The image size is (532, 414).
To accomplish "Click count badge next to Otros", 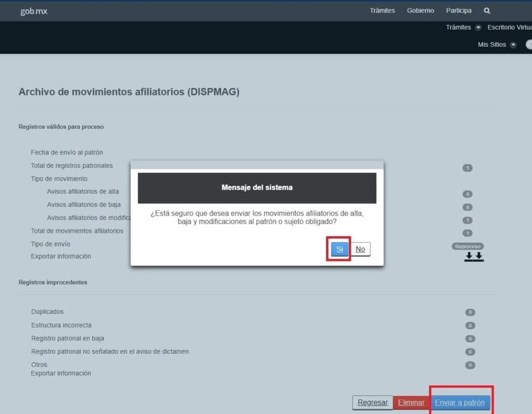I will [x=470, y=365].
